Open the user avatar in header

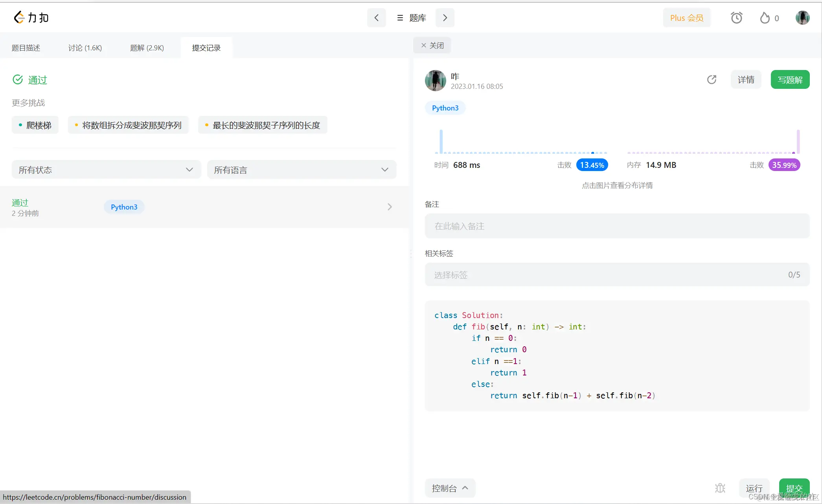click(x=802, y=18)
